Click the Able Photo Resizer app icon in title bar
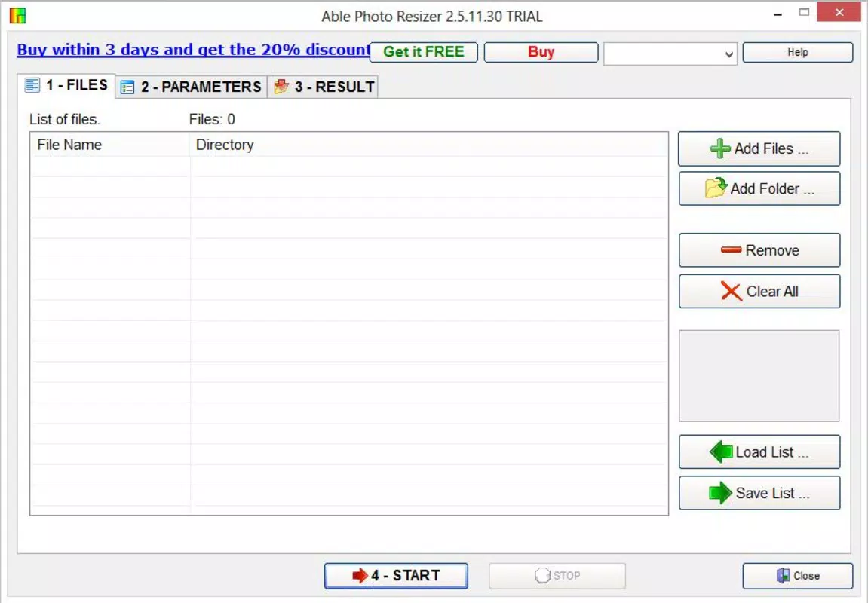The image size is (868, 603). point(17,16)
